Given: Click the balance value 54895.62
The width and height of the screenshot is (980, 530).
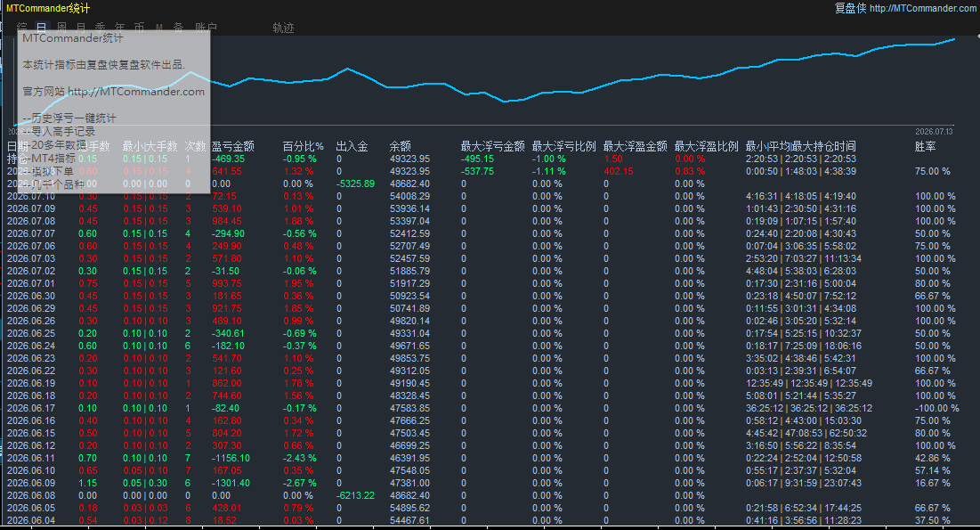Looking at the screenshot, I should (410, 508).
